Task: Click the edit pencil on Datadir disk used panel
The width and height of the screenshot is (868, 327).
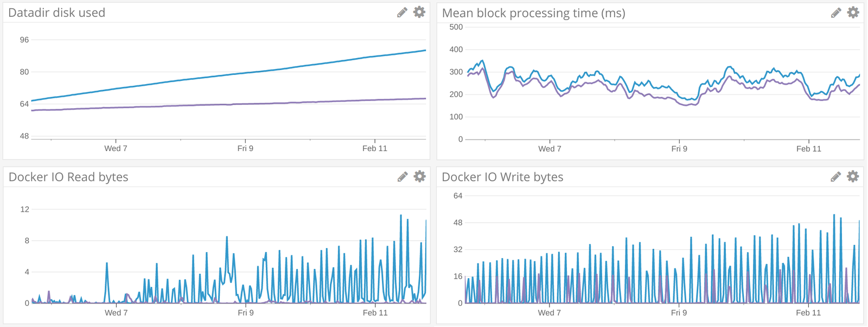Action: (x=401, y=11)
